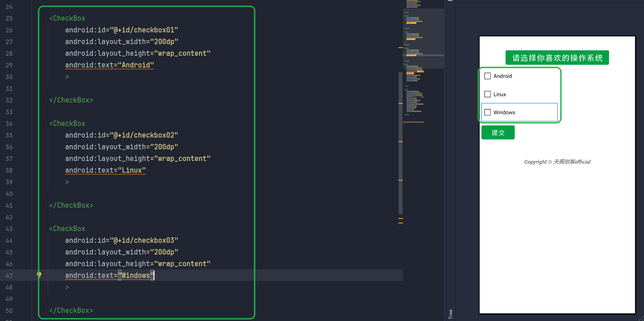The width and height of the screenshot is (644, 321).
Task: Click line number 39 in the gutter
Action: tap(9, 182)
